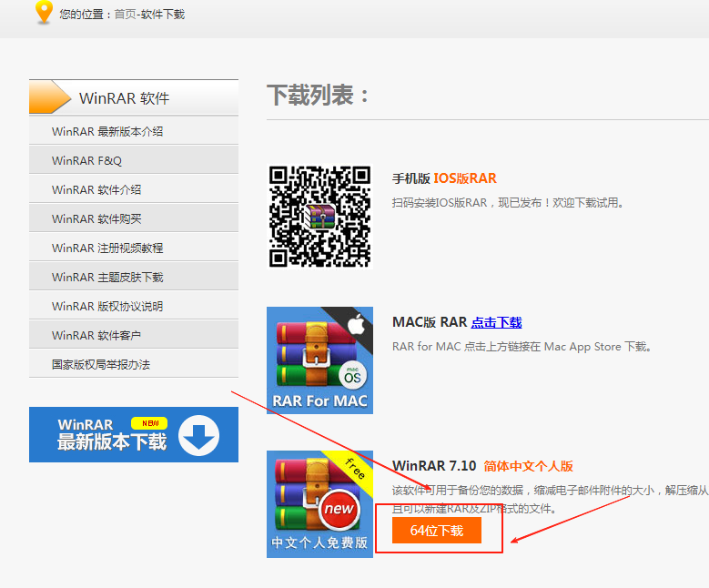This screenshot has height=588, width=709.
Task: Click the yellow location pin icon
Action: (x=44, y=12)
